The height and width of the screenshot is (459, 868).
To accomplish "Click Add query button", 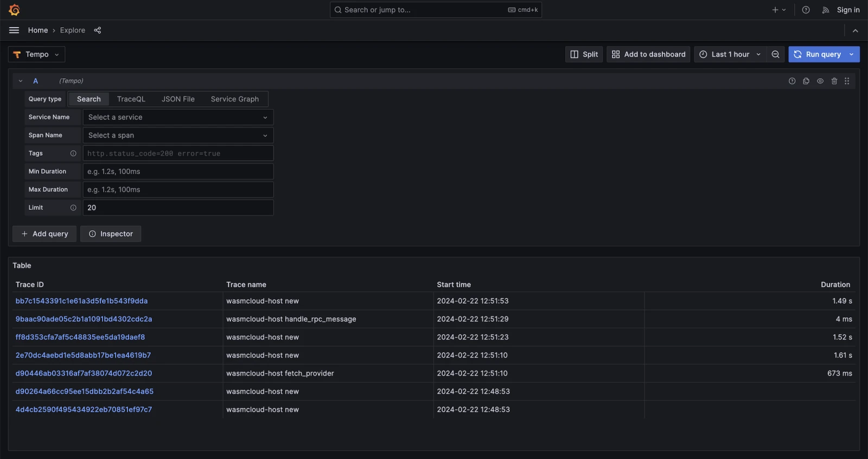I will (44, 234).
